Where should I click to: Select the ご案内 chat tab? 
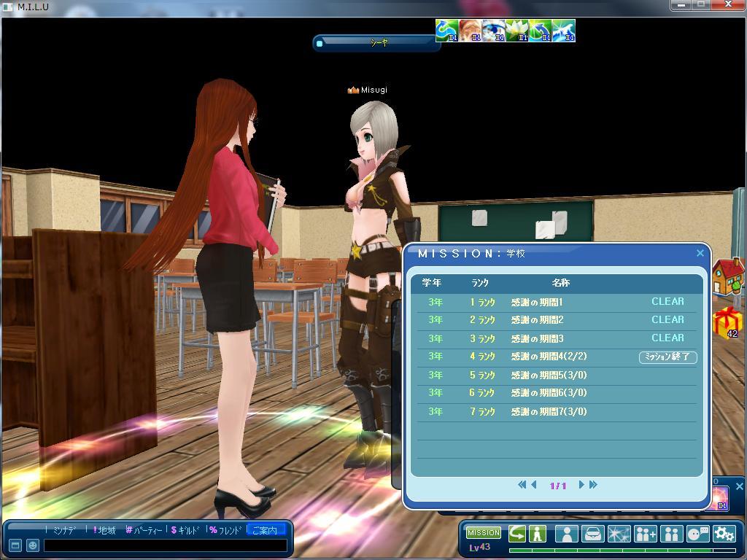[266, 530]
